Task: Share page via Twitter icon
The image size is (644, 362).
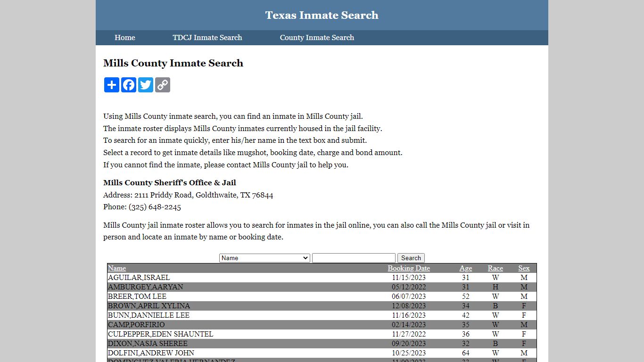Action: (146, 85)
